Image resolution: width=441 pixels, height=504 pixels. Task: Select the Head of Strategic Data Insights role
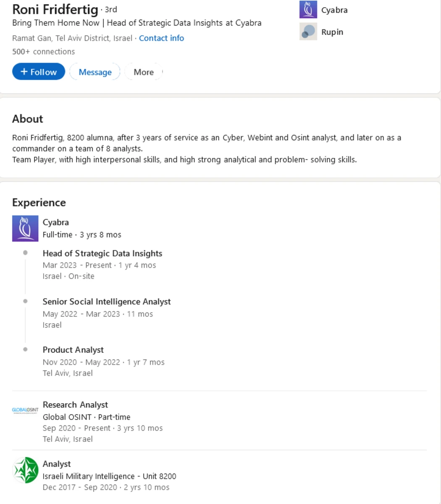point(102,253)
